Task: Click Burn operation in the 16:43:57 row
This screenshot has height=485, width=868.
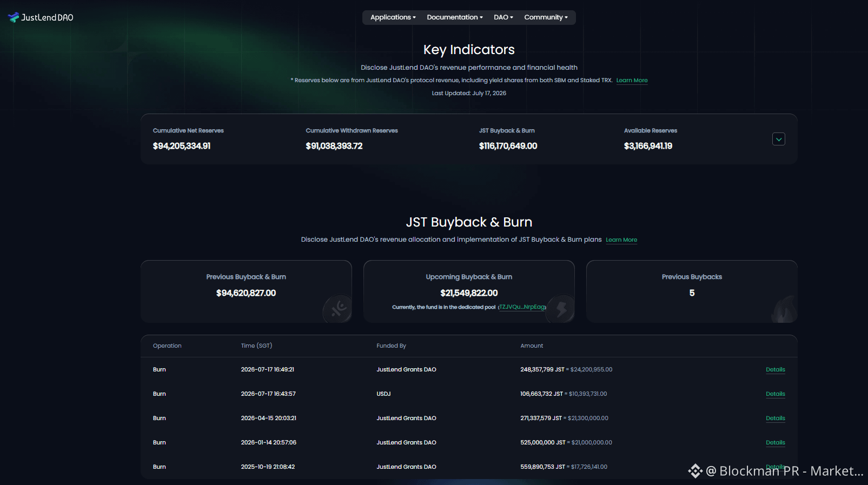Action: tap(159, 394)
